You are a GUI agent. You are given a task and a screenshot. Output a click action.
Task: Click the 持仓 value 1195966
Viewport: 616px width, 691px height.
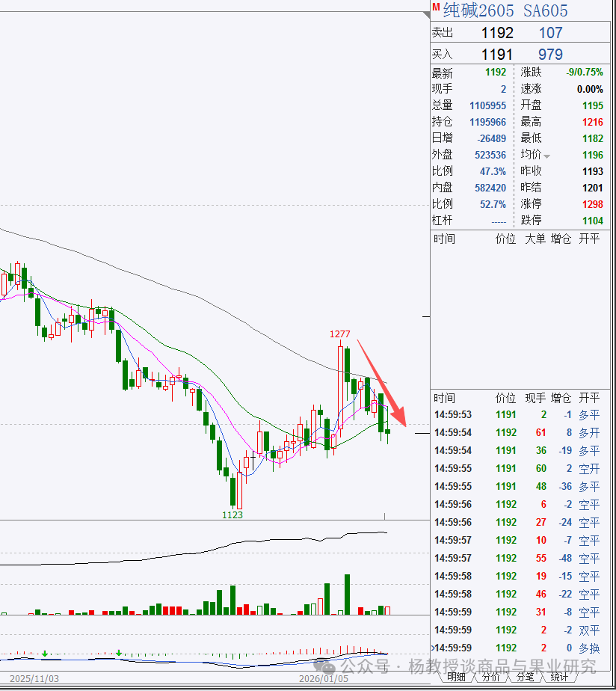pos(487,122)
